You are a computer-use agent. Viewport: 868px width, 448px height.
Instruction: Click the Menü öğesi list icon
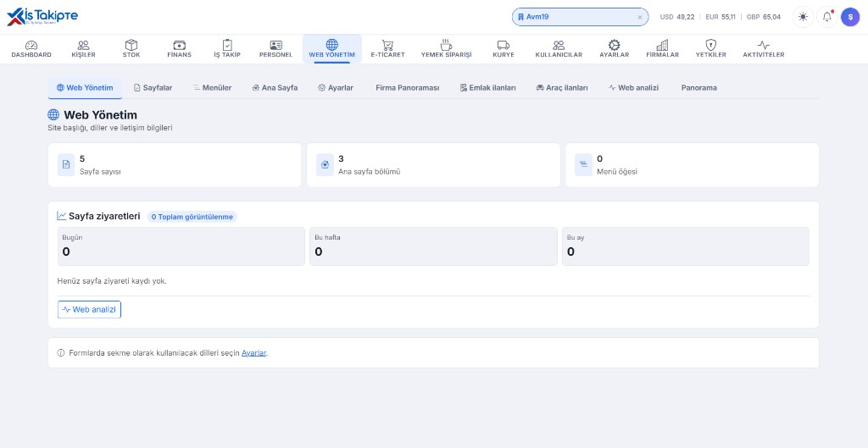583,165
